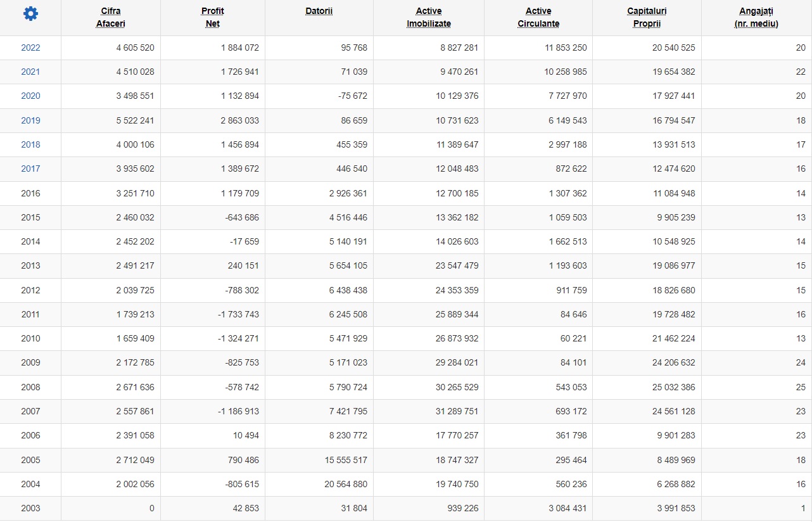
Task: Open the 2018 year link
Action: (x=30, y=144)
